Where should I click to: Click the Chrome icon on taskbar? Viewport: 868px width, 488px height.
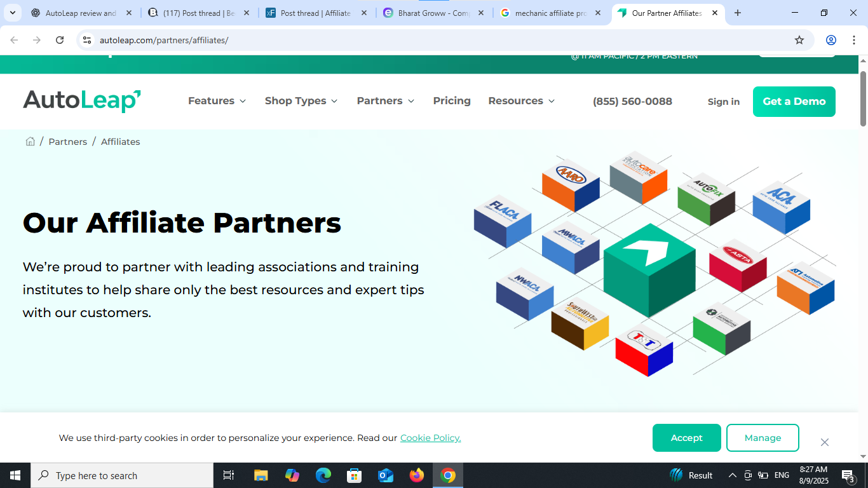click(x=448, y=475)
